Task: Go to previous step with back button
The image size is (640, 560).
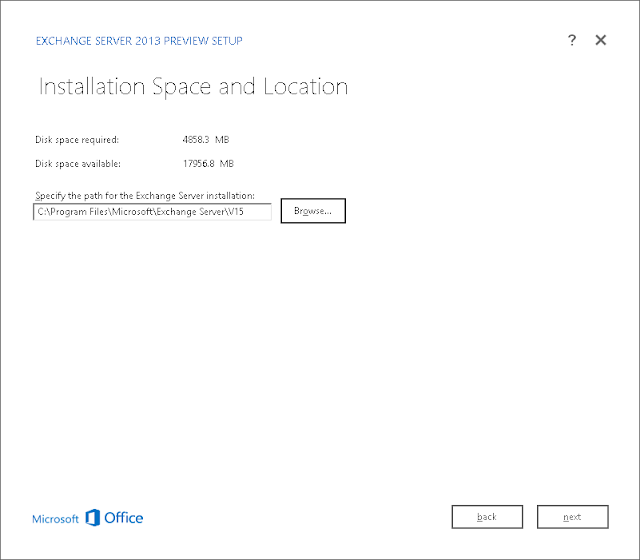Action: click(x=487, y=517)
